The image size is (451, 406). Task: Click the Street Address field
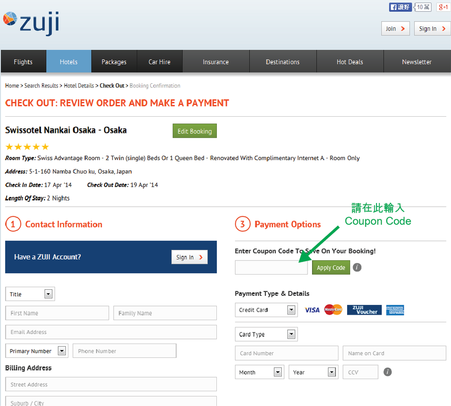click(x=111, y=384)
